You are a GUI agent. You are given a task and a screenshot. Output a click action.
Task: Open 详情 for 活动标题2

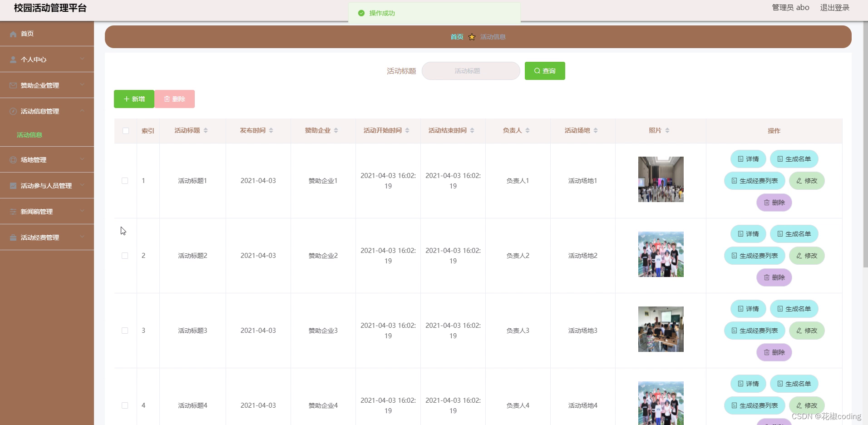(748, 234)
